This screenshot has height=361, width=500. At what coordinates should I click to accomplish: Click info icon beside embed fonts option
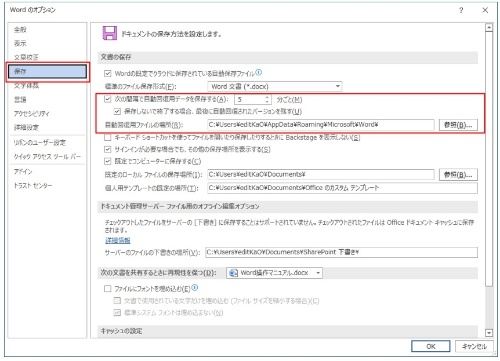coord(195,287)
